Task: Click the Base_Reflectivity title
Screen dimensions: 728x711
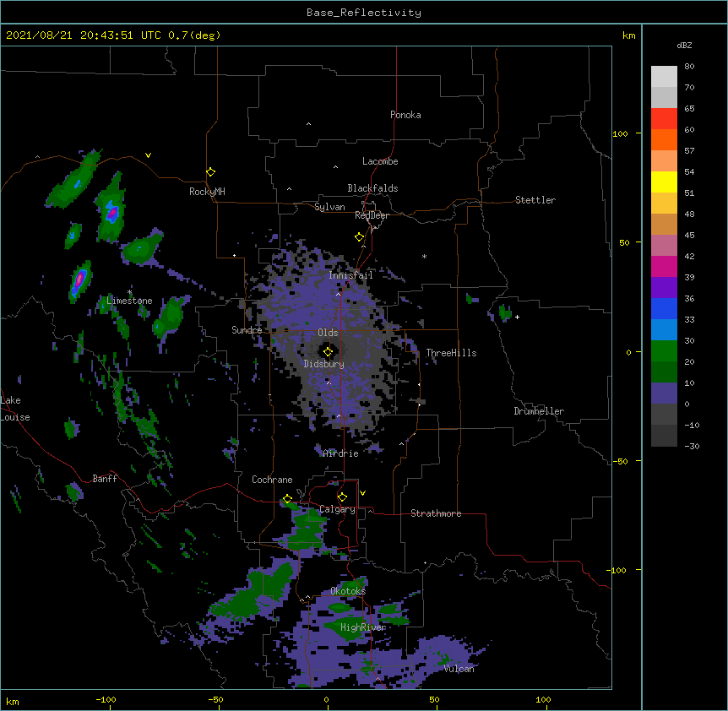Action: tap(364, 13)
